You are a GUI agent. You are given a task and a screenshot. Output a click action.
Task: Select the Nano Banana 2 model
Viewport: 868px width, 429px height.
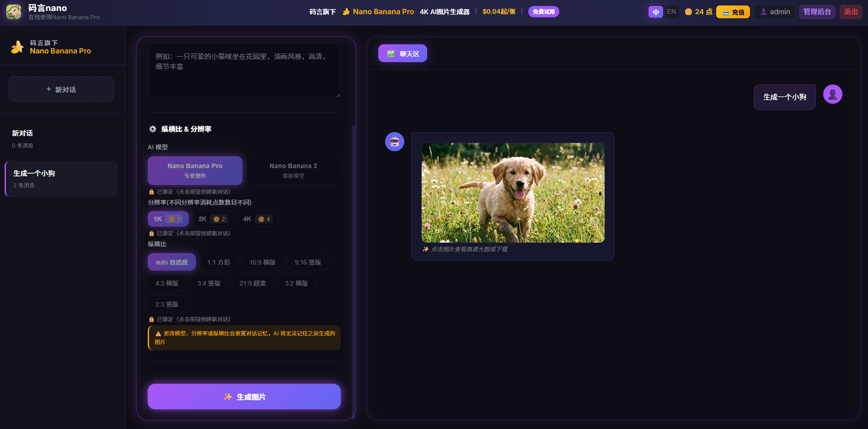click(293, 170)
